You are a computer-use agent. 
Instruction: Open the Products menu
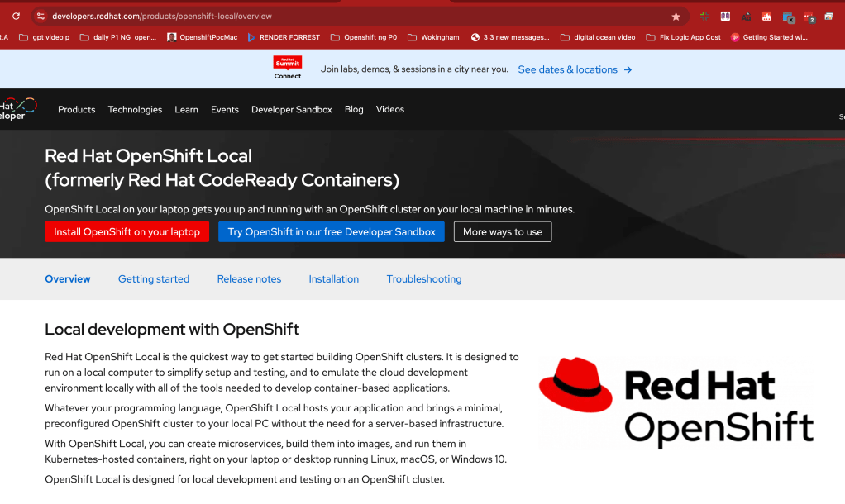[77, 109]
